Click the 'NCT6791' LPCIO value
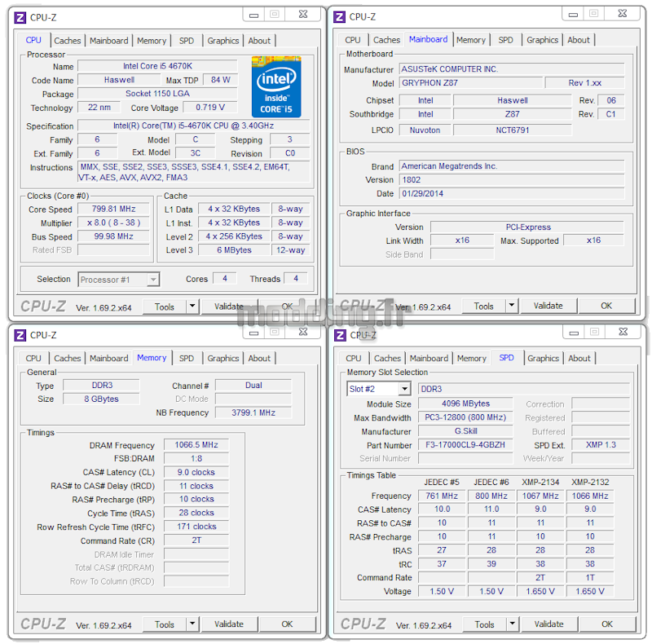This screenshot has width=652, height=644. tap(513, 130)
